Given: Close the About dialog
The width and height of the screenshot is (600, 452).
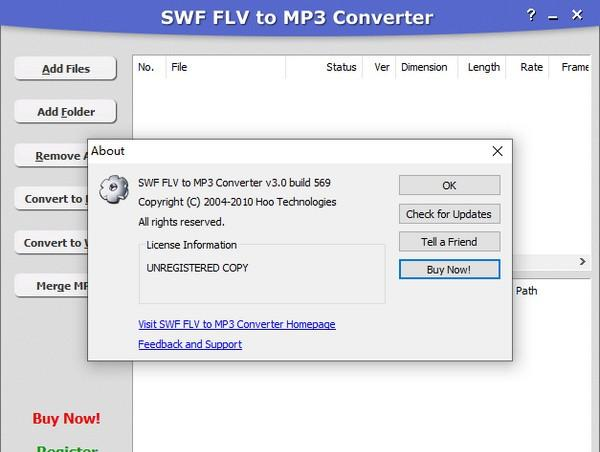Looking at the screenshot, I should tap(497, 151).
